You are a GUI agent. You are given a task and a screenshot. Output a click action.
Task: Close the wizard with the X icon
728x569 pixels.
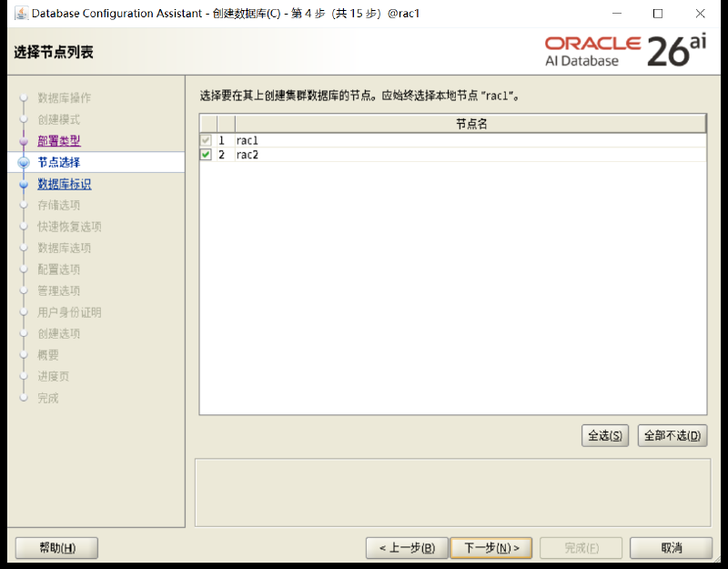[700, 14]
